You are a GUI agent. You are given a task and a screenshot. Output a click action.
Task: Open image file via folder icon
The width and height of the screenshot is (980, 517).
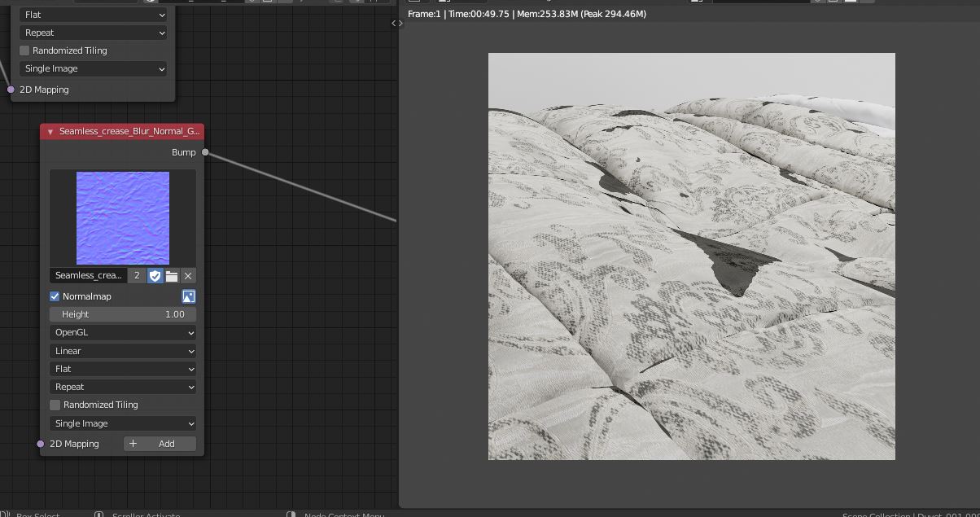(172, 276)
